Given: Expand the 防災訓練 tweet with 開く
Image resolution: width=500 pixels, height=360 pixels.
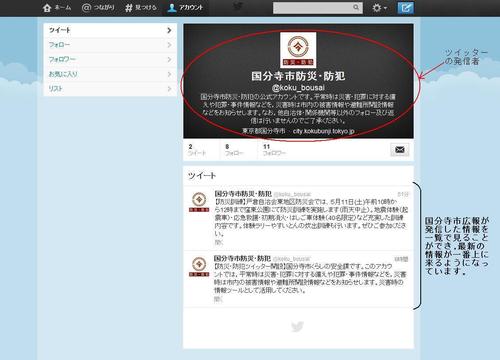Looking at the screenshot, I should coord(218,242).
